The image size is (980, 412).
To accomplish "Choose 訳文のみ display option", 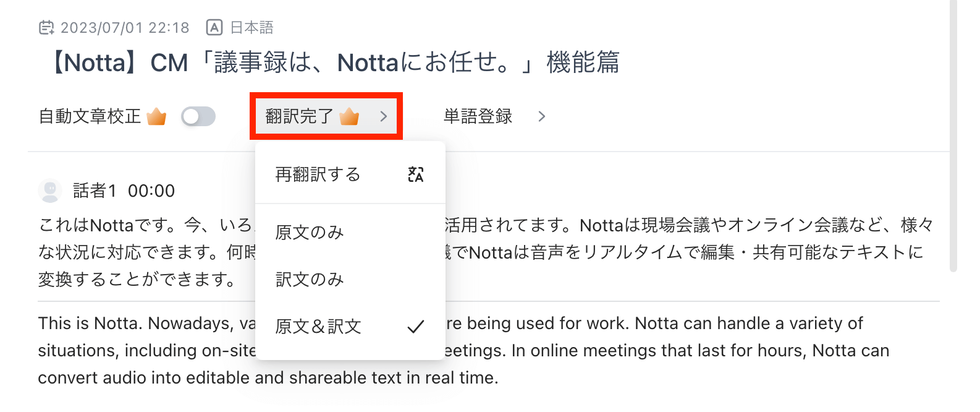I will (350, 280).
